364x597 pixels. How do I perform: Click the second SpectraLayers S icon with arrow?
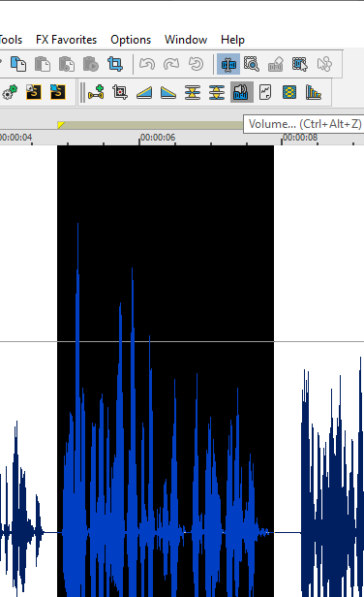pyautogui.click(x=58, y=92)
